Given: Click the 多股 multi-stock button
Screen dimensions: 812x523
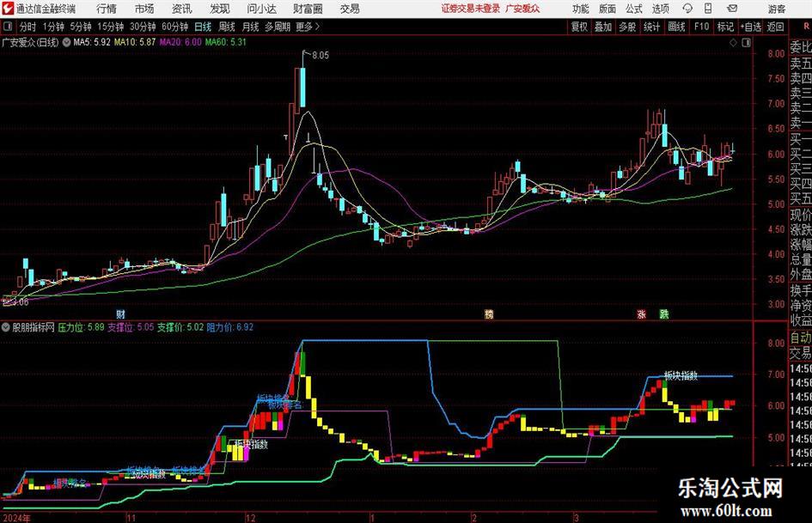Looking at the screenshot, I should point(627,27).
